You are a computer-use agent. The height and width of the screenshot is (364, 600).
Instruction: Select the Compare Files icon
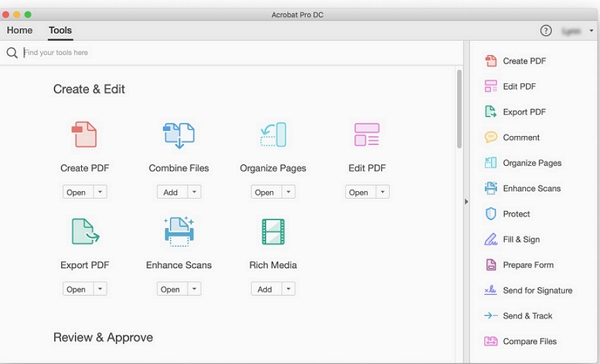pos(491,341)
